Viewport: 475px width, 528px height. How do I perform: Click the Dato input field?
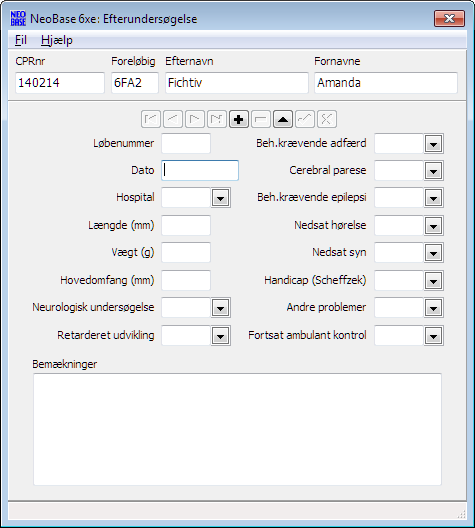(200, 170)
